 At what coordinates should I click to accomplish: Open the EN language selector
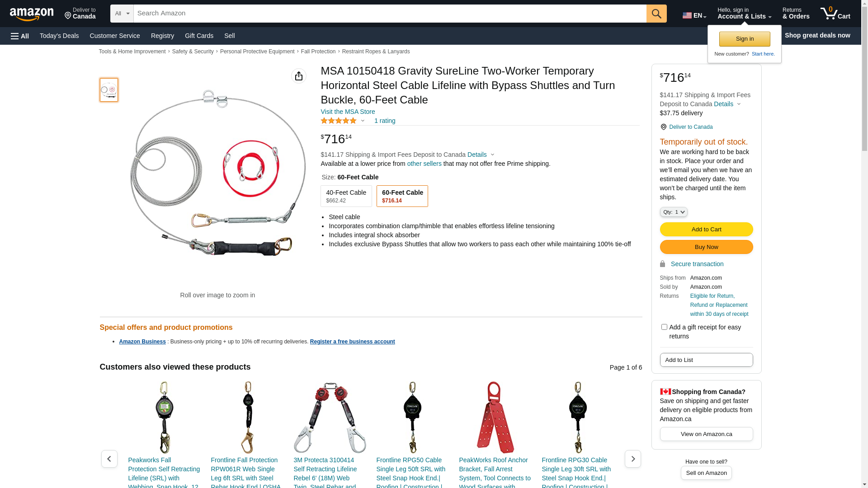click(694, 15)
